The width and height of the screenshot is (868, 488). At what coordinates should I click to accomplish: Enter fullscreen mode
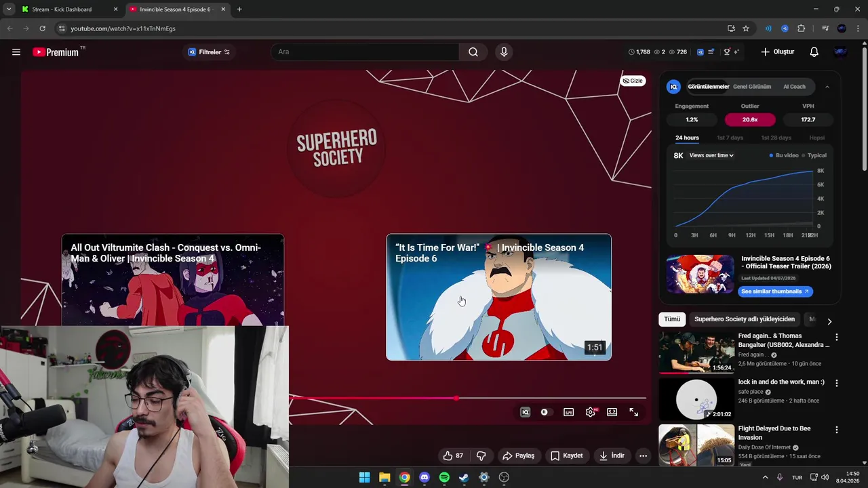coord(634,412)
